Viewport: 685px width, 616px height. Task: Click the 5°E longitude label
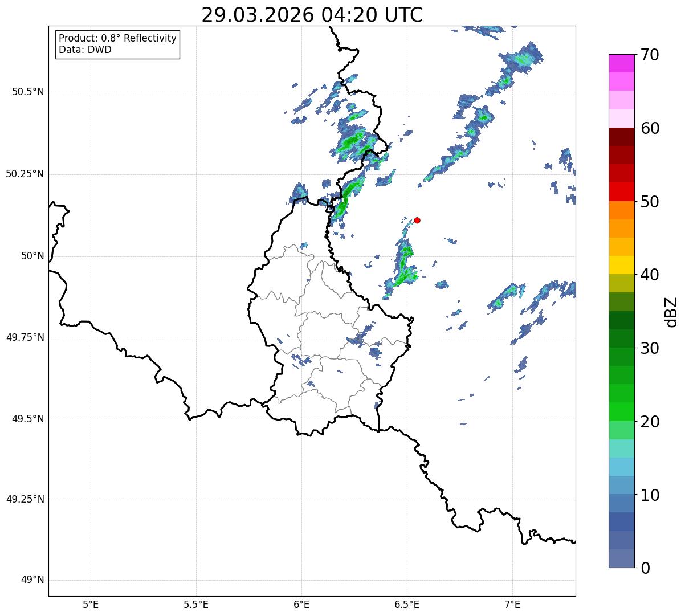(x=91, y=605)
